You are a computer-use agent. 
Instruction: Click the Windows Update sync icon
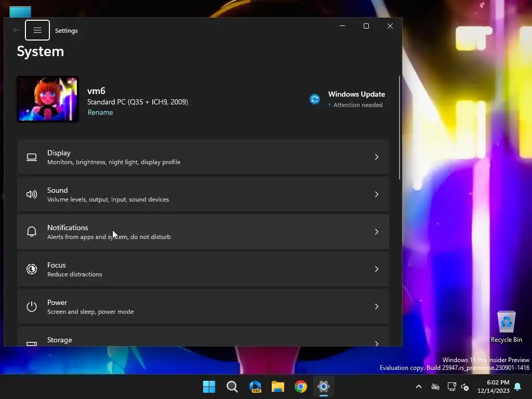[314, 99]
